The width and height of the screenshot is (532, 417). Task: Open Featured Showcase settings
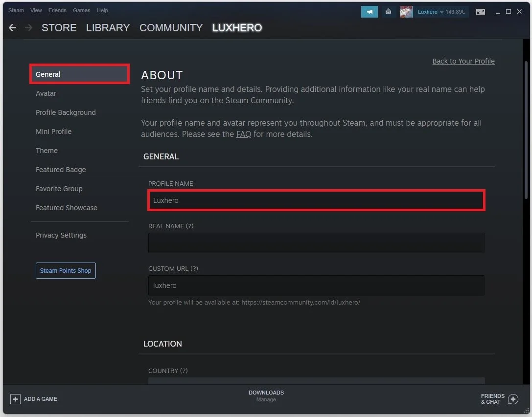[x=67, y=208]
